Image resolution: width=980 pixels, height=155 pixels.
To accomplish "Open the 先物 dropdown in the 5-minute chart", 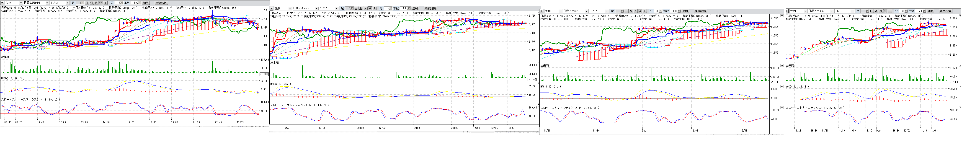I will coord(20,3).
